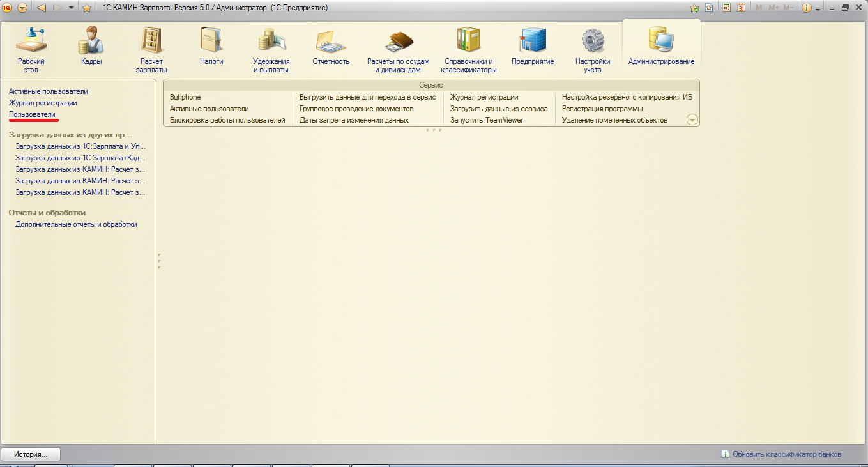
Task: Launch Запустить TeamViewer
Action: point(487,120)
